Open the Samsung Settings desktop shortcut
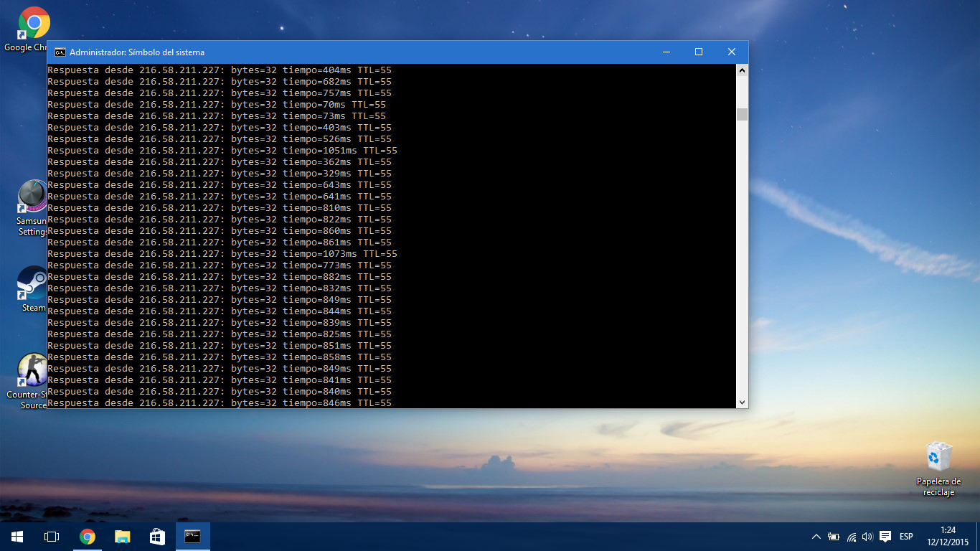Viewport: 980px width, 551px height. click(32, 208)
